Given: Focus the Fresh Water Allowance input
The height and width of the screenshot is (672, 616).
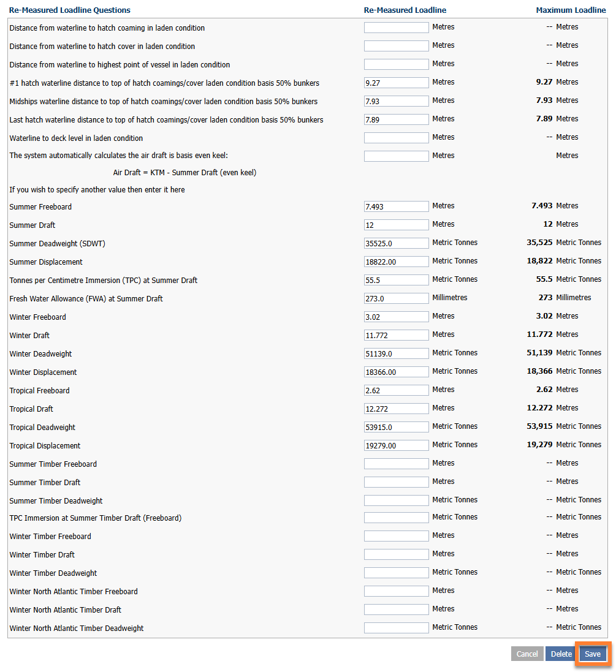Looking at the screenshot, I should click(x=396, y=298).
